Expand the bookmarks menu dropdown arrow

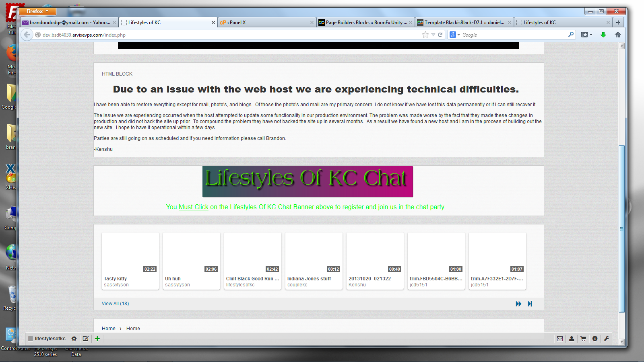pyautogui.click(x=591, y=35)
